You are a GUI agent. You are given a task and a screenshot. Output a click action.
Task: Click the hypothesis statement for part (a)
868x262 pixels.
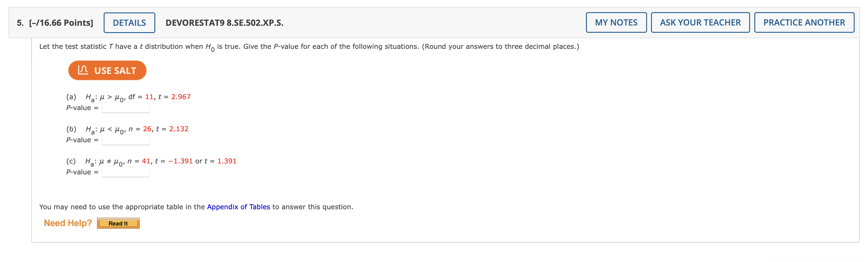point(105,96)
